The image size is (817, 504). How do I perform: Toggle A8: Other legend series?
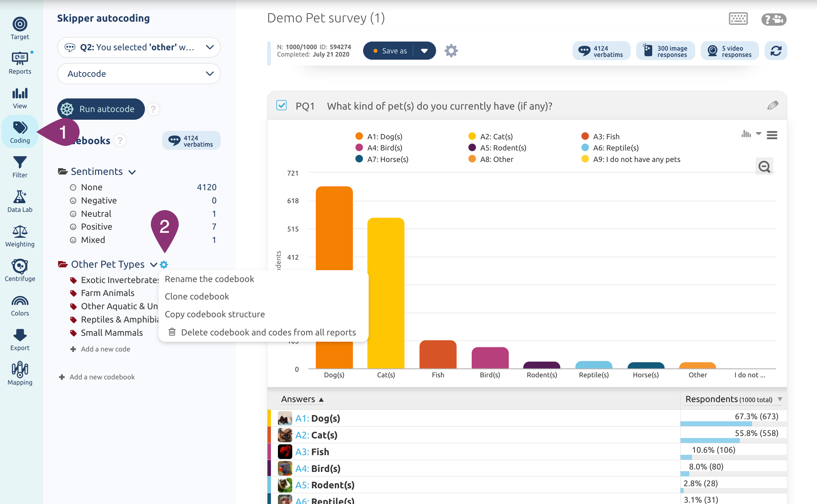click(x=491, y=159)
